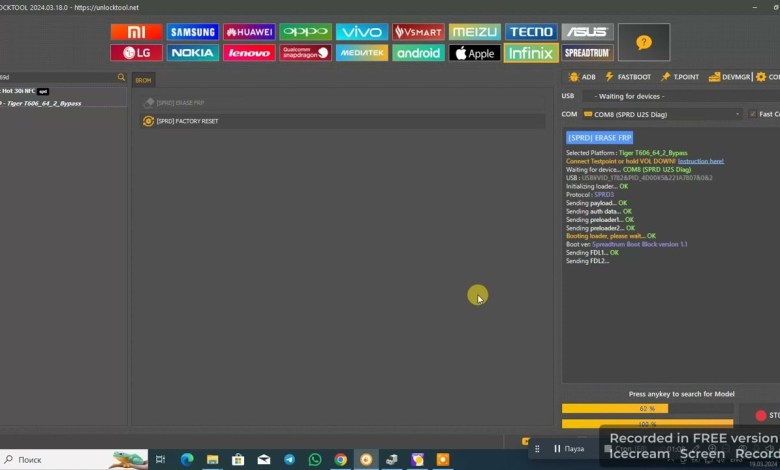The width and height of the screenshot is (780, 470).
Task: Open the T.POINT tab
Action: [679, 77]
